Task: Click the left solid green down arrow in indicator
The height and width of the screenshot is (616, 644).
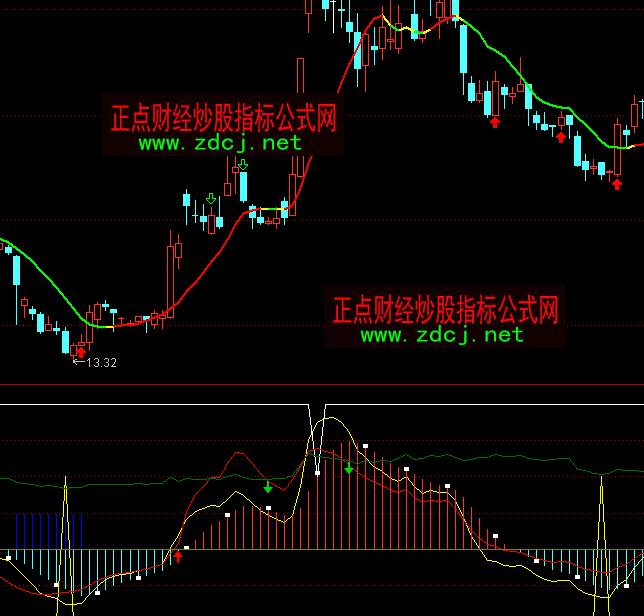Action: tap(268, 487)
